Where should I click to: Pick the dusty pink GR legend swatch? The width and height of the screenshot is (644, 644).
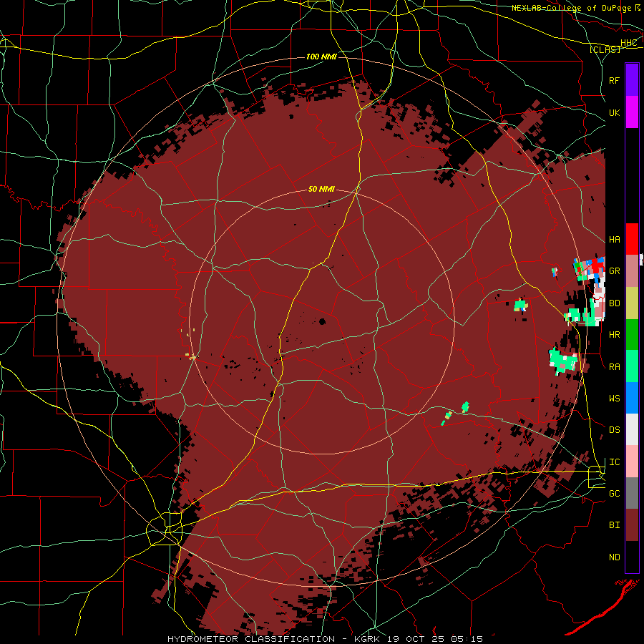click(x=632, y=271)
